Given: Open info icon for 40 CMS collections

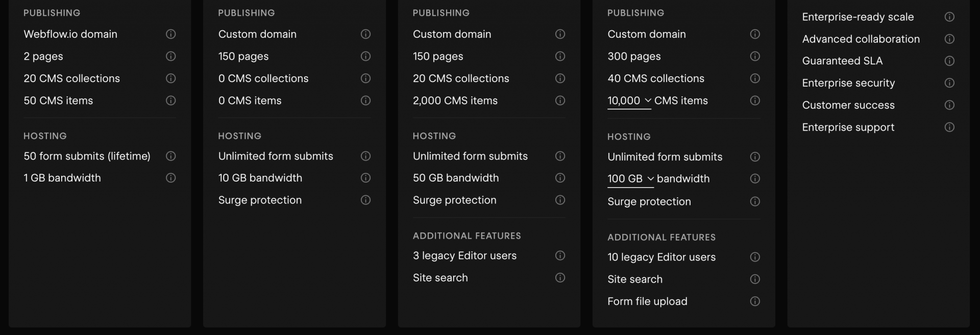Looking at the screenshot, I should tap(755, 79).
